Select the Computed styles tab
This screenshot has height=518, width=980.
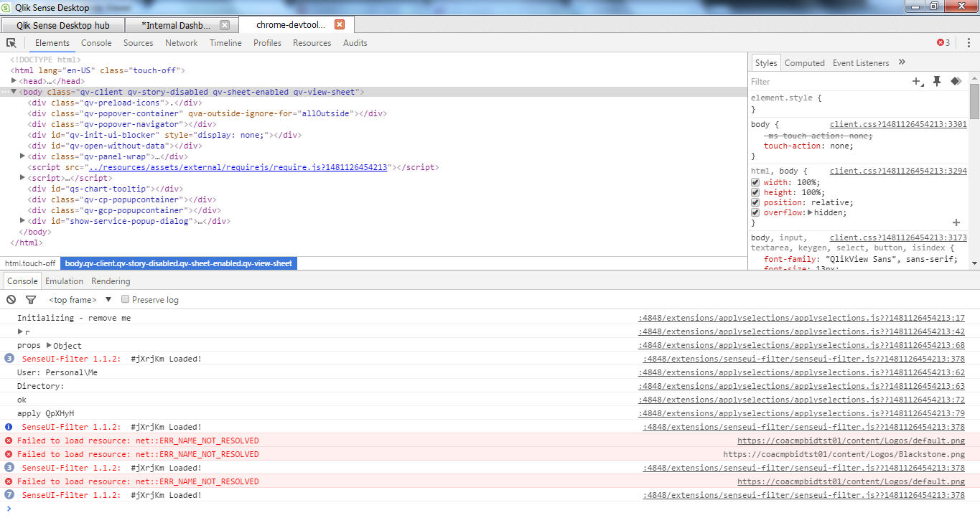[804, 63]
